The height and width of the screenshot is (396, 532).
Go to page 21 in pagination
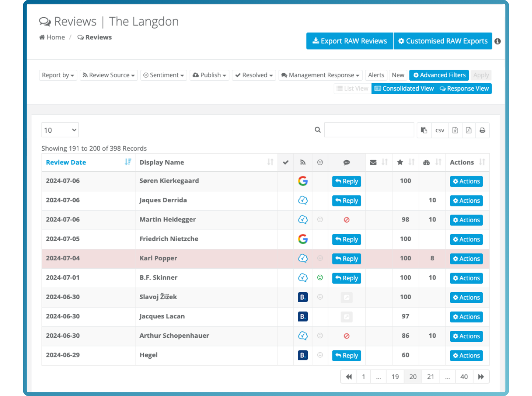point(431,377)
